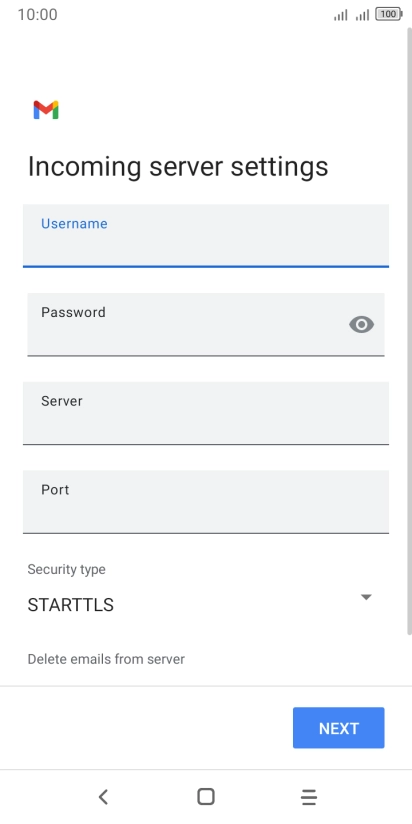The image size is (412, 824).
Task: Open the STARTTLS security selection
Action: (200, 605)
